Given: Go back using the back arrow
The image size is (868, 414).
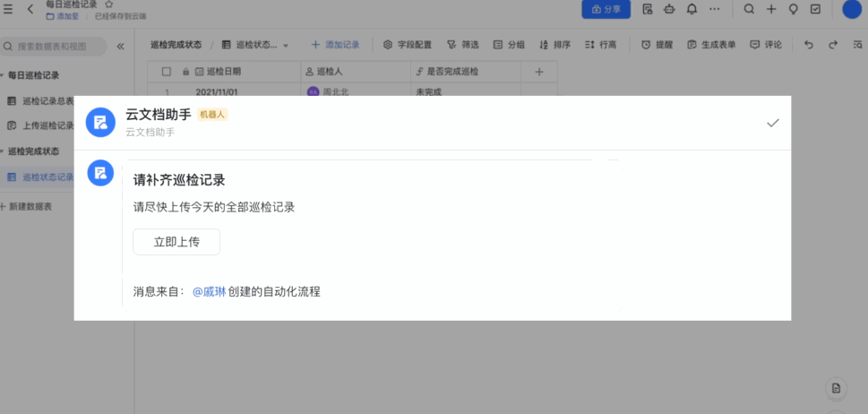Looking at the screenshot, I should [30, 9].
